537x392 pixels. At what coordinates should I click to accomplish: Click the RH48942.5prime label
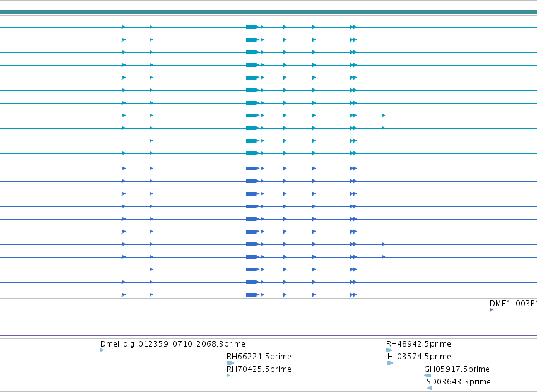418,343
